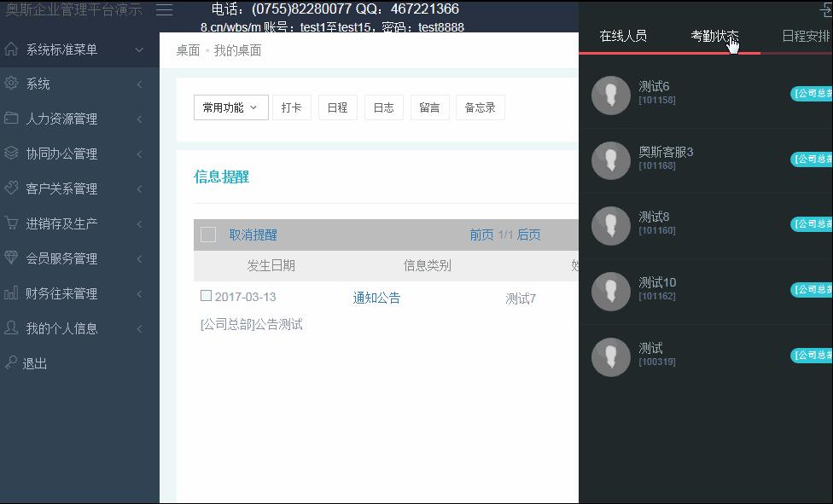The width and height of the screenshot is (833, 504).
Task: Click the 桌面 breadcrumb
Action: point(188,50)
